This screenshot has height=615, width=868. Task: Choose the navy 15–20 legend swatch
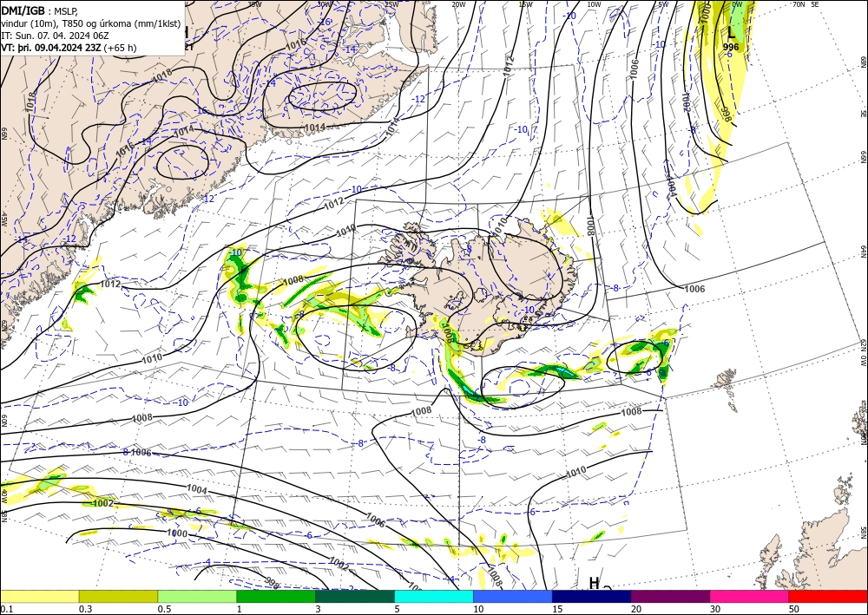point(591,596)
